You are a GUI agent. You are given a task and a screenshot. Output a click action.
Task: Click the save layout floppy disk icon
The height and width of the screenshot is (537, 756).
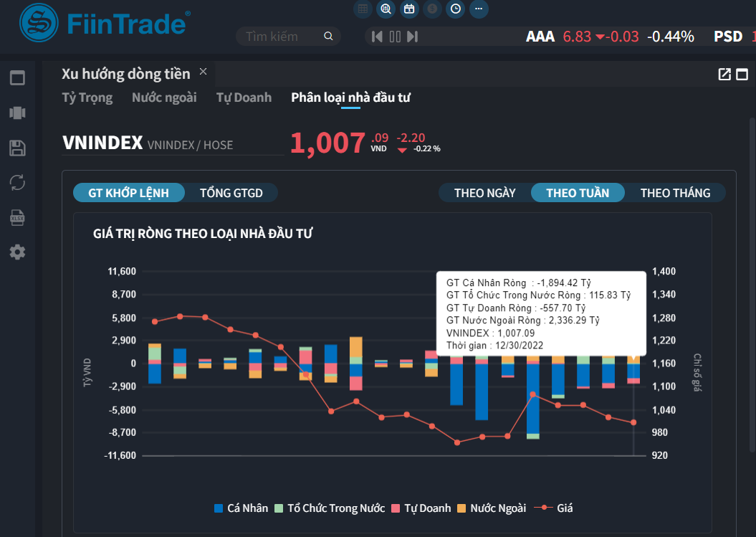coord(17,148)
